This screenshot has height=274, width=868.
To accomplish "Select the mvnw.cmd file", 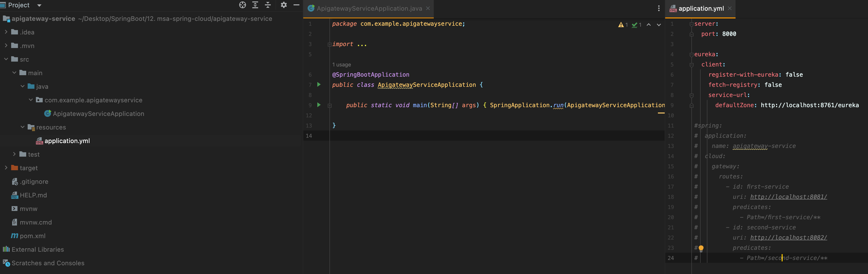I will [x=36, y=222].
